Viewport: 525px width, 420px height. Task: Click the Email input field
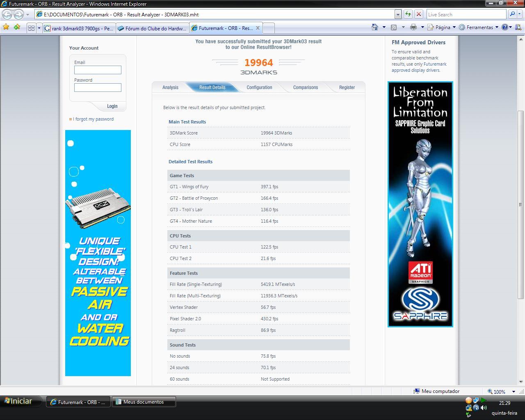(98, 70)
